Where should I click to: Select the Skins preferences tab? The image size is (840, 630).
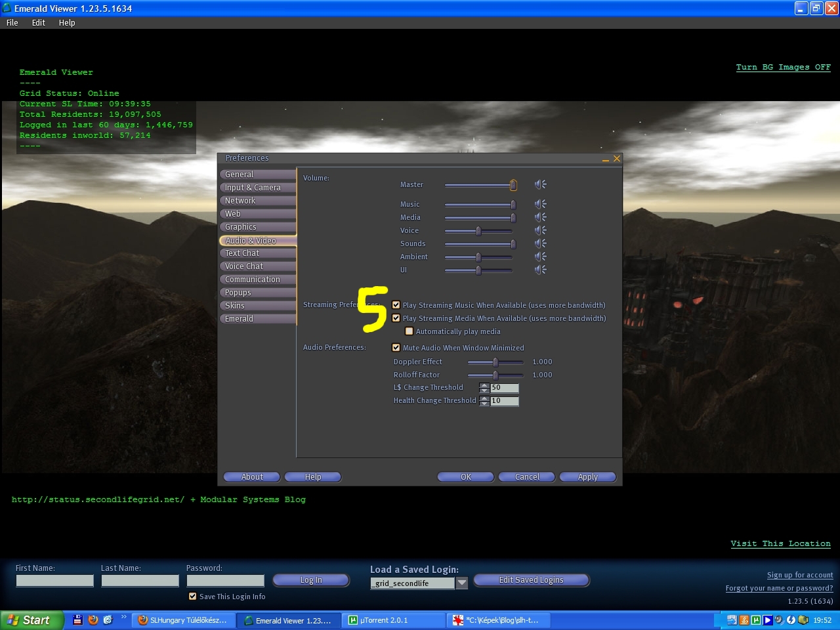click(258, 305)
